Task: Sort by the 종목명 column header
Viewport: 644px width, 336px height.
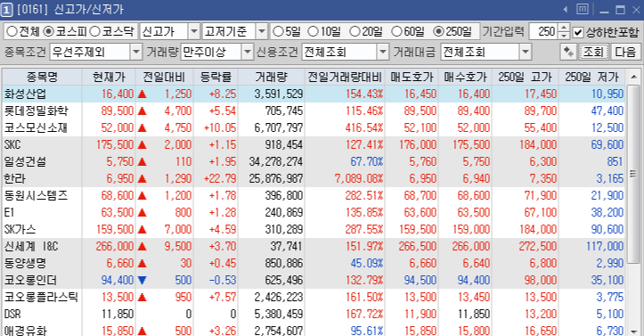Action: (x=42, y=77)
